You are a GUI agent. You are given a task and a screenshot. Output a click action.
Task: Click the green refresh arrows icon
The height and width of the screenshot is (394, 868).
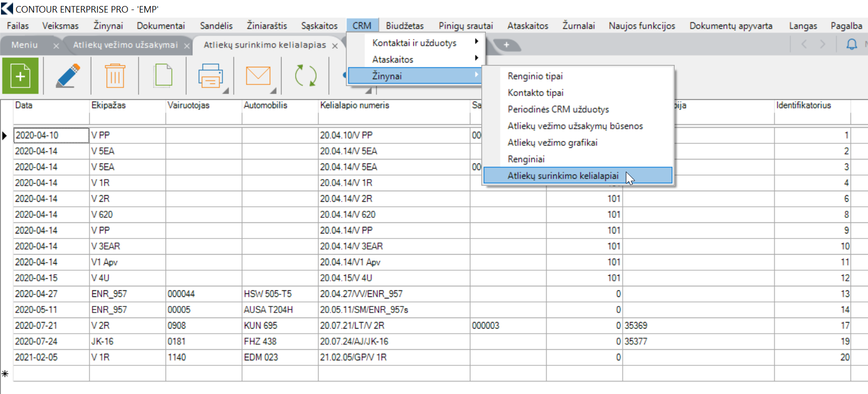coord(305,76)
